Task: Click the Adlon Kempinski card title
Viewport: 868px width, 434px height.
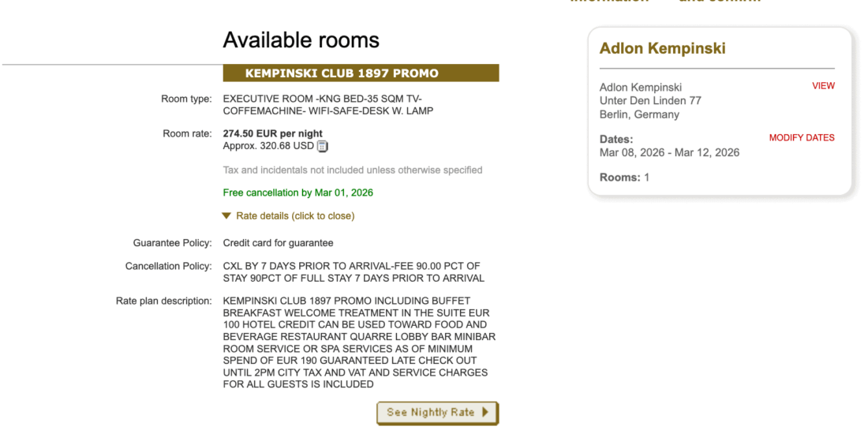Action: click(662, 48)
